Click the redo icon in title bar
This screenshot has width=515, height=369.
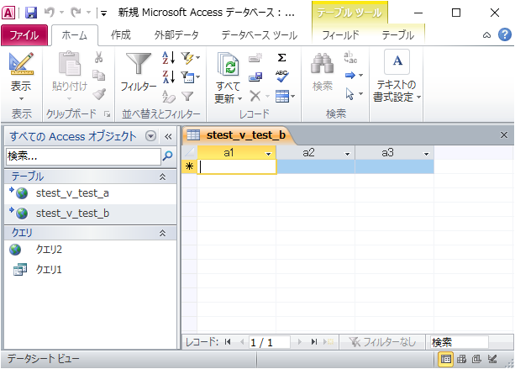[x=76, y=13]
